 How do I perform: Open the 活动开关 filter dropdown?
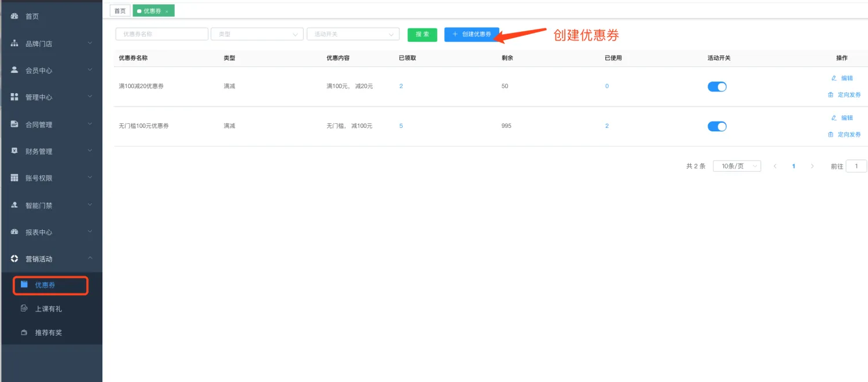coord(353,34)
